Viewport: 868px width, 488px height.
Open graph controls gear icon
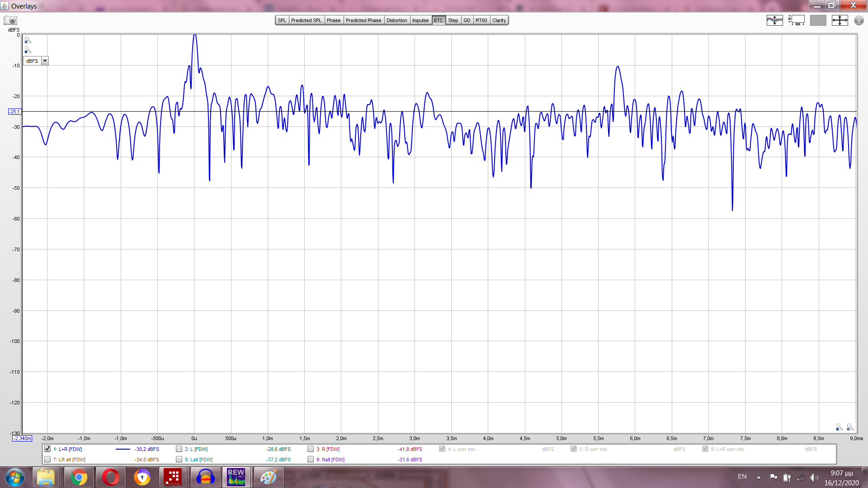click(x=859, y=20)
